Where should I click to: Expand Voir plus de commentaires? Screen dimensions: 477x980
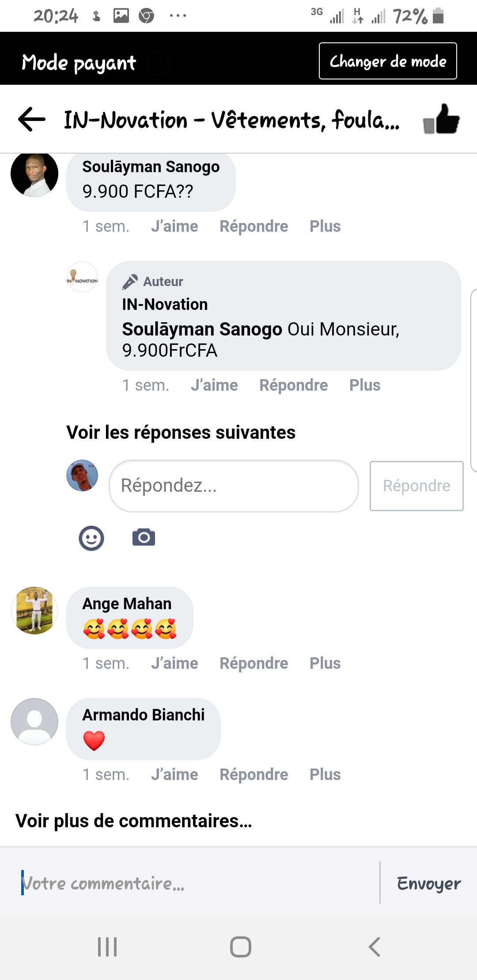[x=133, y=821]
